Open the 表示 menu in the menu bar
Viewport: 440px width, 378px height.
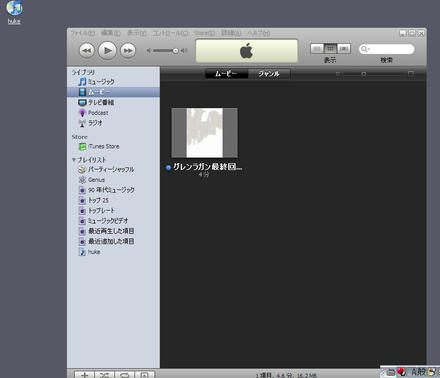136,33
